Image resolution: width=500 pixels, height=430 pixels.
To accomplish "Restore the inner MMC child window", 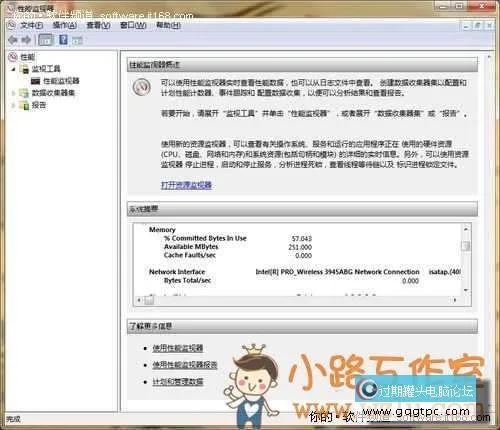I will (478, 26).
